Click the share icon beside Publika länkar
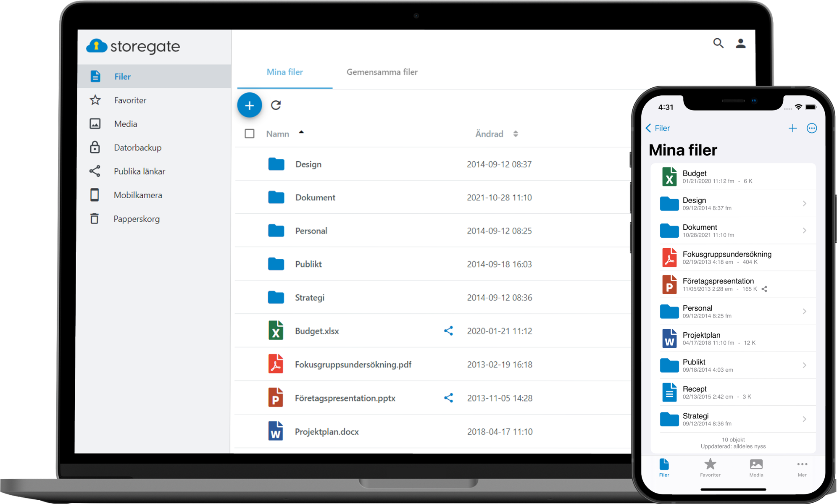 [95, 171]
